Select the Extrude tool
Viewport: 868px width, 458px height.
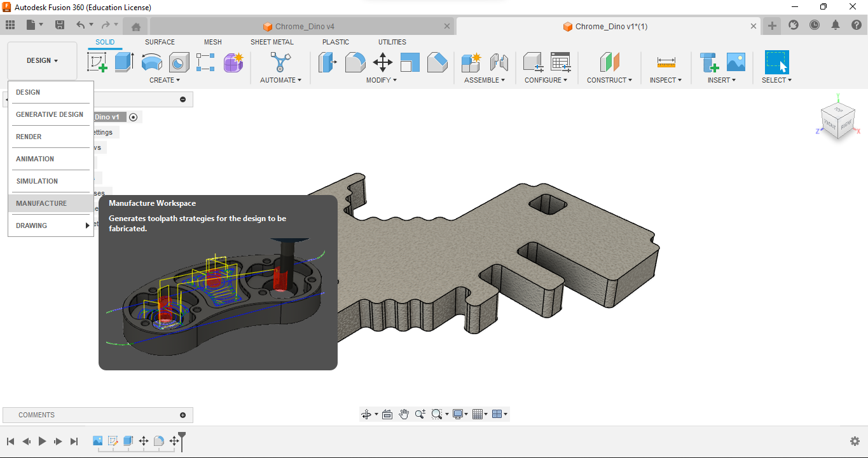click(x=125, y=62)
